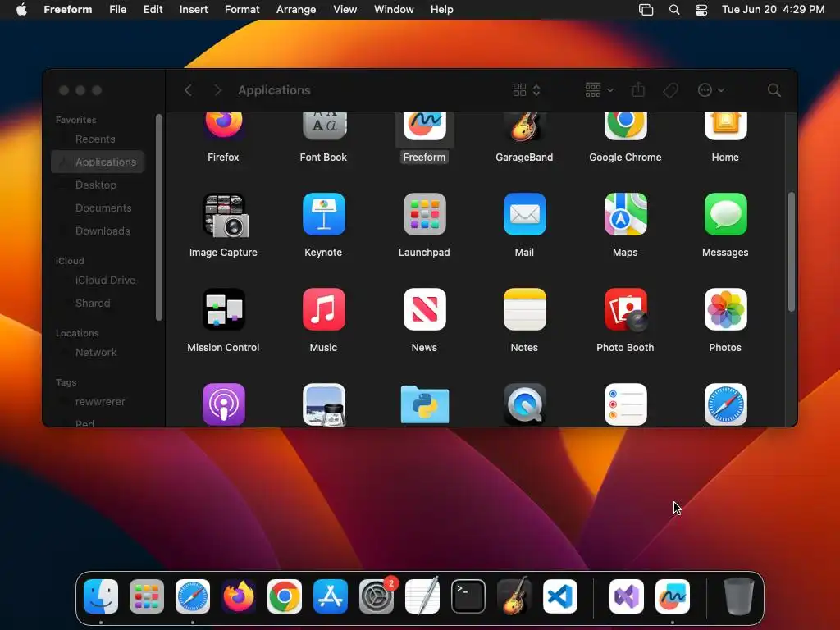The width and height of the screenshot is (840, 630).
Task: Select the Safari app in Applications
Action: [725, 404]
